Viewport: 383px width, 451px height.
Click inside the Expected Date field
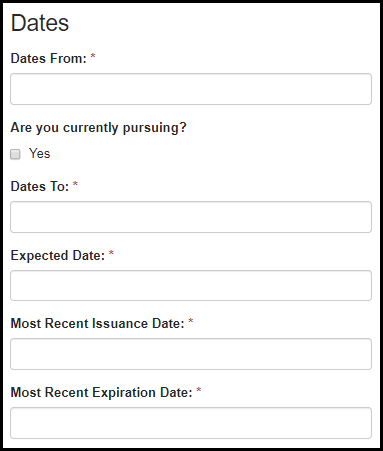point(191,285)
